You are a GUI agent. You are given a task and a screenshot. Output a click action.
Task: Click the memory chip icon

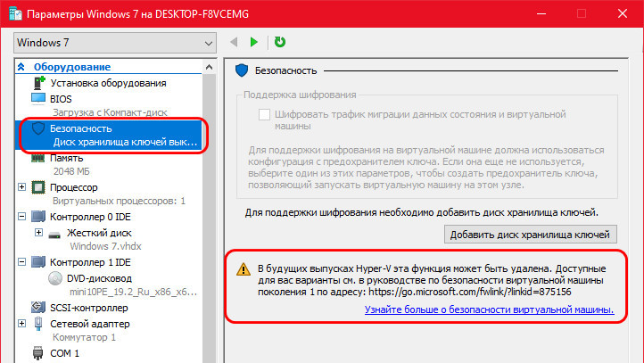tap(38, 158)
